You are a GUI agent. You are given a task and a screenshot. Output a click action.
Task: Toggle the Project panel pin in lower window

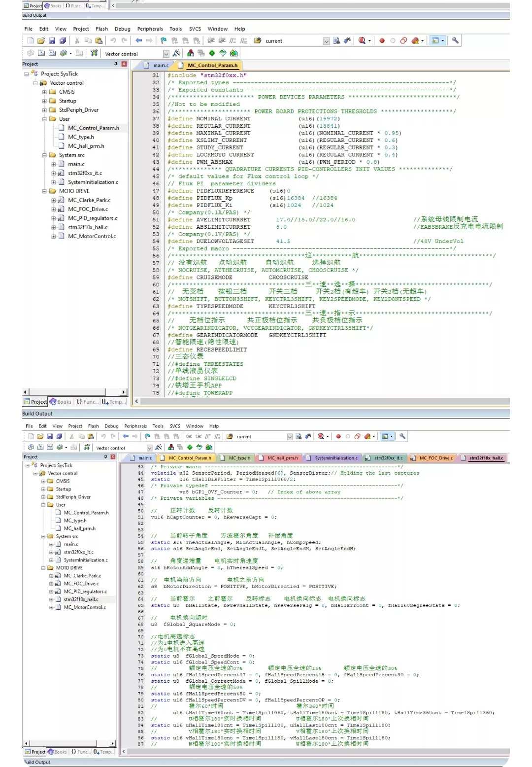(x=105, y=457)
